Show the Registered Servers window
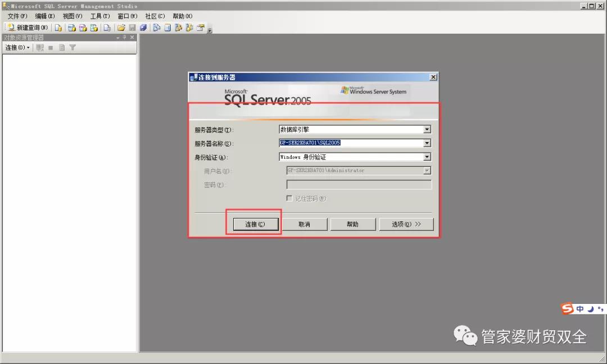Image resolution: width=607 pixels, height=364 pixels. pos(156,28)
